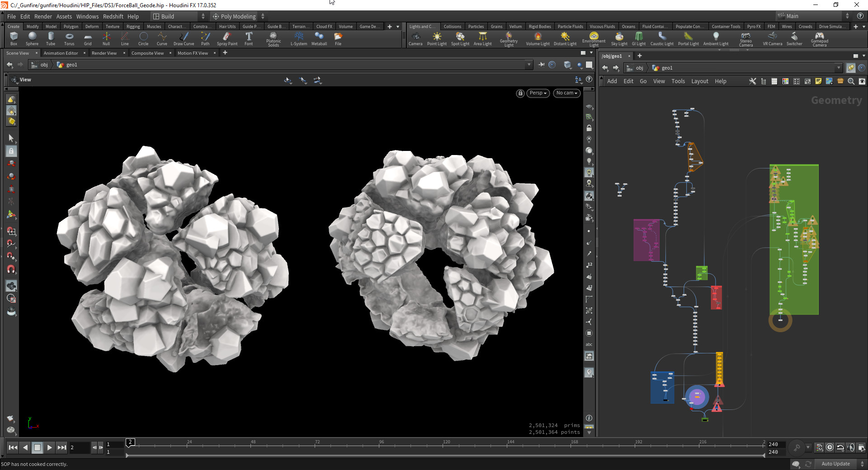Toggle the camera lock padlock above the viewport

(520, 93)
